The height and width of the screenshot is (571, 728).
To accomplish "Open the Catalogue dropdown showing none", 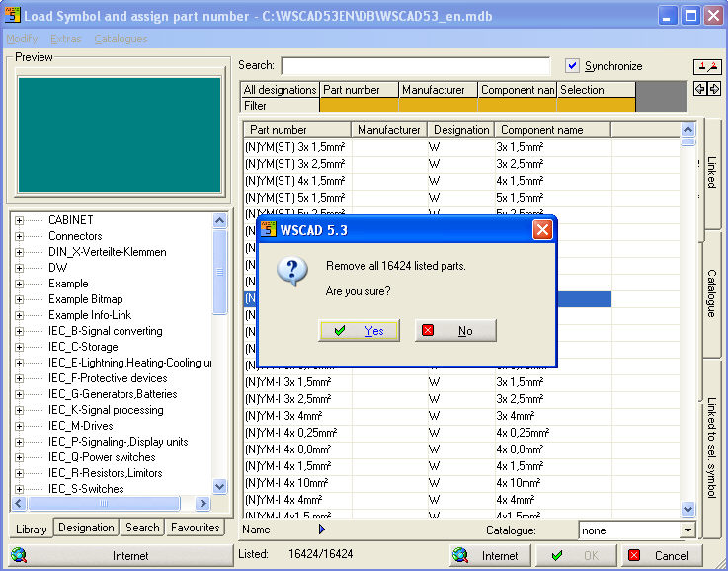I will tap(688, 530).
